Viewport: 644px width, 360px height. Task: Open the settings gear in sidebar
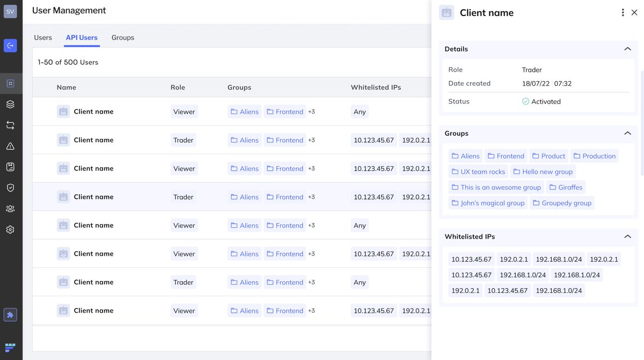pos(10,230)
